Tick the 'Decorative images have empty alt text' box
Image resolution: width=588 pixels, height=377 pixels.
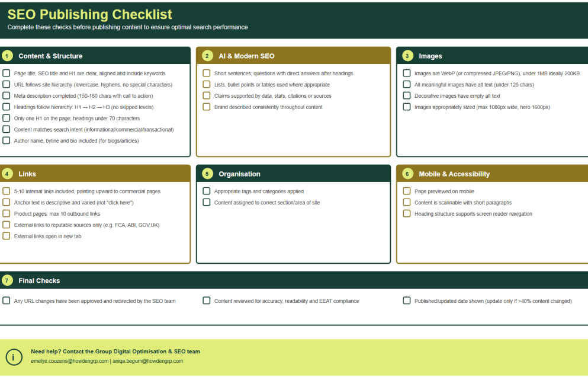[407, 96]
